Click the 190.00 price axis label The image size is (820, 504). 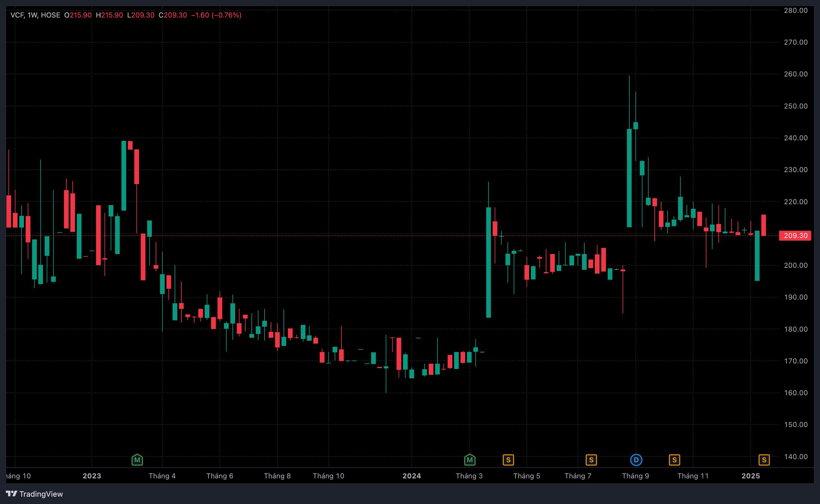pos(796,297)
